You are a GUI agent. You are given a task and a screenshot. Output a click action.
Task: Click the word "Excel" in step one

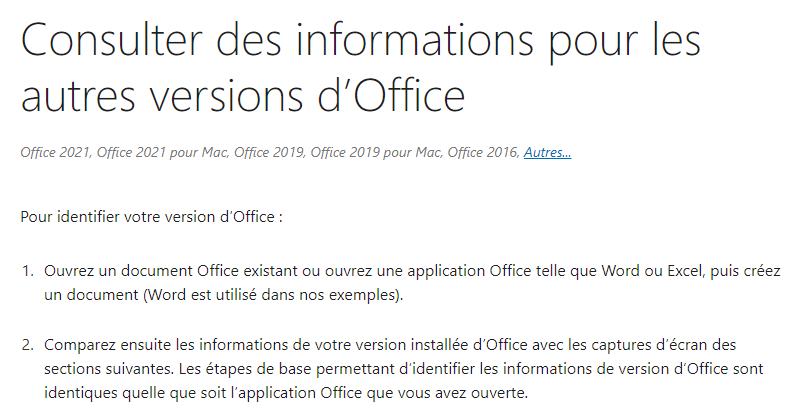click(686, 271)
